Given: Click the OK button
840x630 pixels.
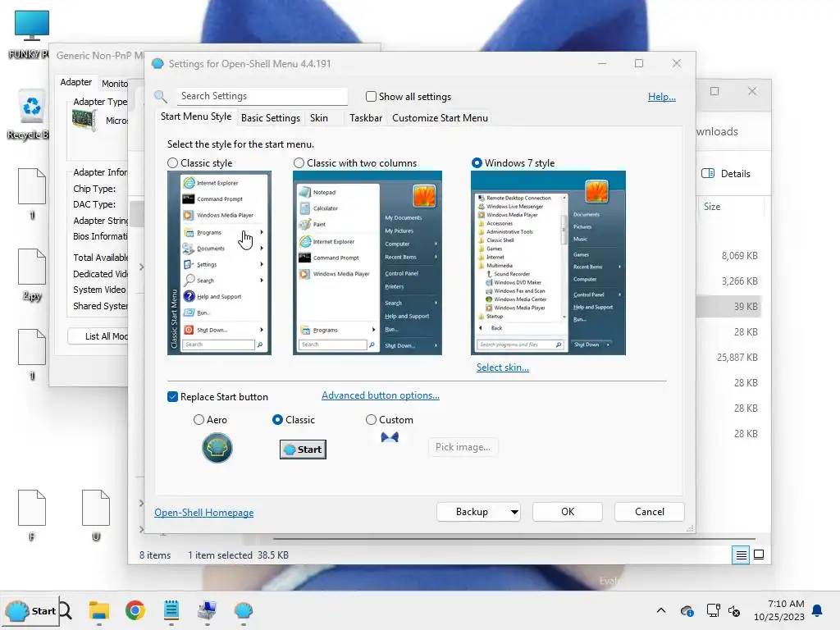Looking at the screenshot, I should click(568, 512).
